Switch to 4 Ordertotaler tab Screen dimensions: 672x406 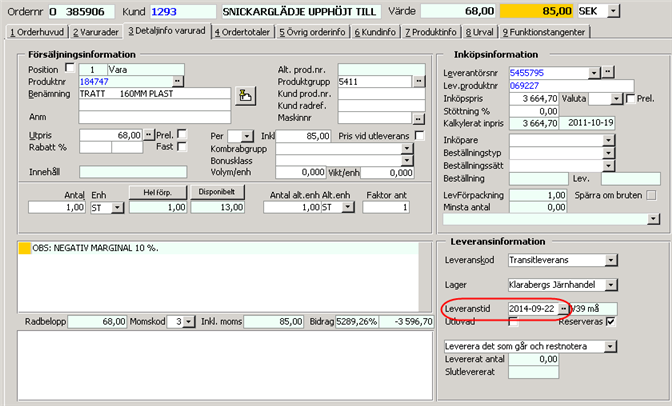(243, 32)
